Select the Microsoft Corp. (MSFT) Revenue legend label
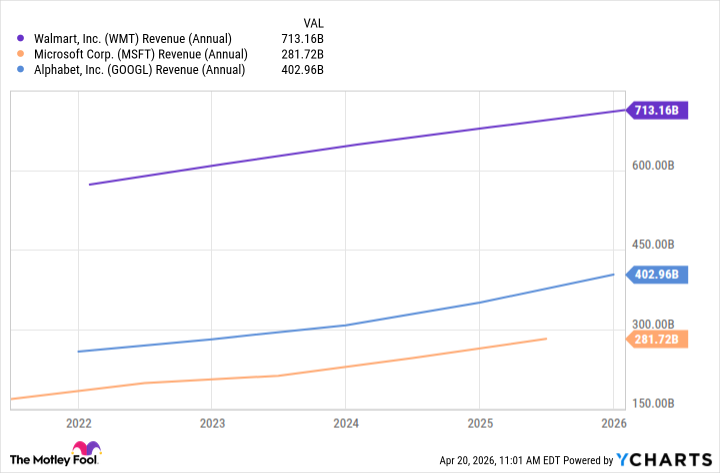 [x=140, y=54]
